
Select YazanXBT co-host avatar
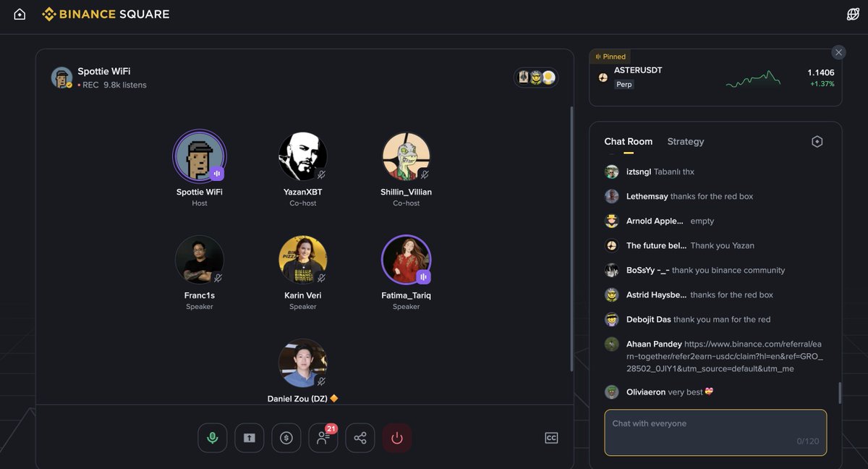pyautogui.click(x=303, y=156)
